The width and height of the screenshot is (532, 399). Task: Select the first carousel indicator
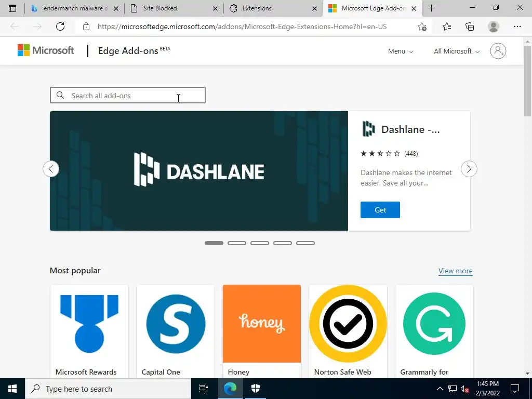tap(214, 243)
